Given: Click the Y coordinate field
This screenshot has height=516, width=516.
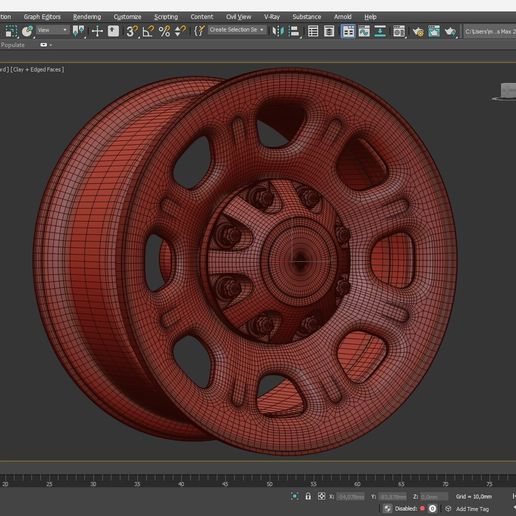Looking at the screenshot, I should [x=392, y=497].
